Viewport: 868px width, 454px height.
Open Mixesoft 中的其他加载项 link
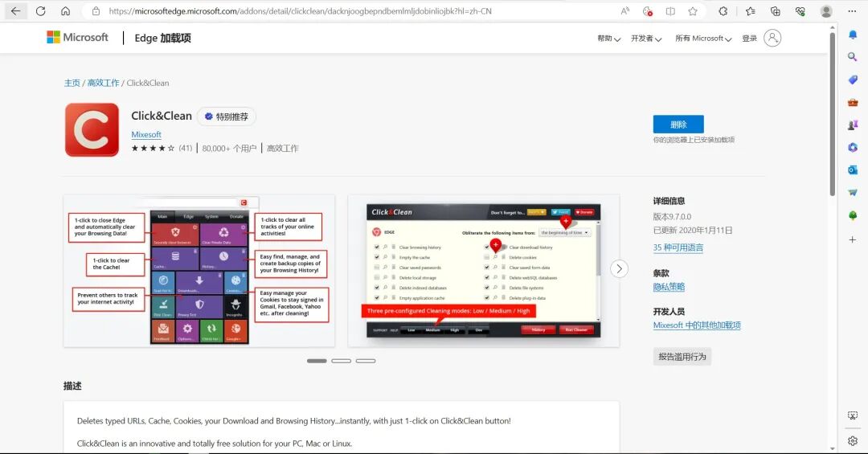pyautogui.click(x=697, y=325)
